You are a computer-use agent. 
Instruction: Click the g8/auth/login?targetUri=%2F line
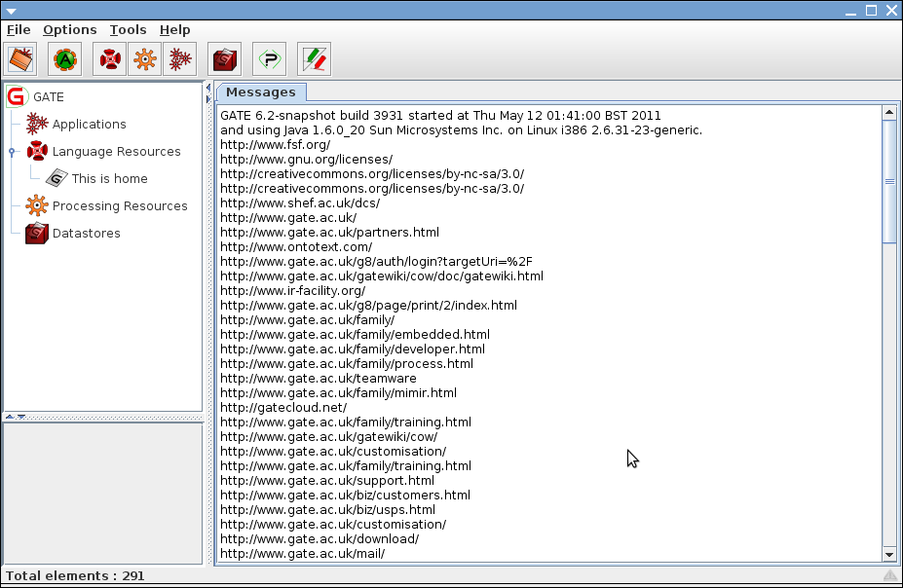[376, 262]
